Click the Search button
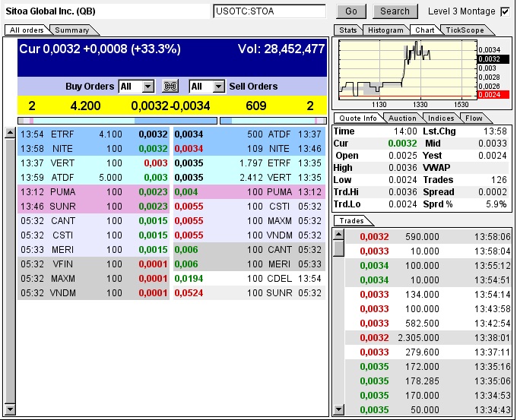The height and width of the screenshot is (420, 517). (395, 11)
